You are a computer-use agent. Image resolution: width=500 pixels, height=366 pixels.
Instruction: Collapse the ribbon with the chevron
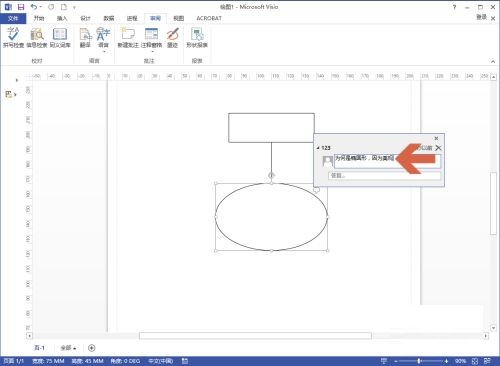point(493,61)
